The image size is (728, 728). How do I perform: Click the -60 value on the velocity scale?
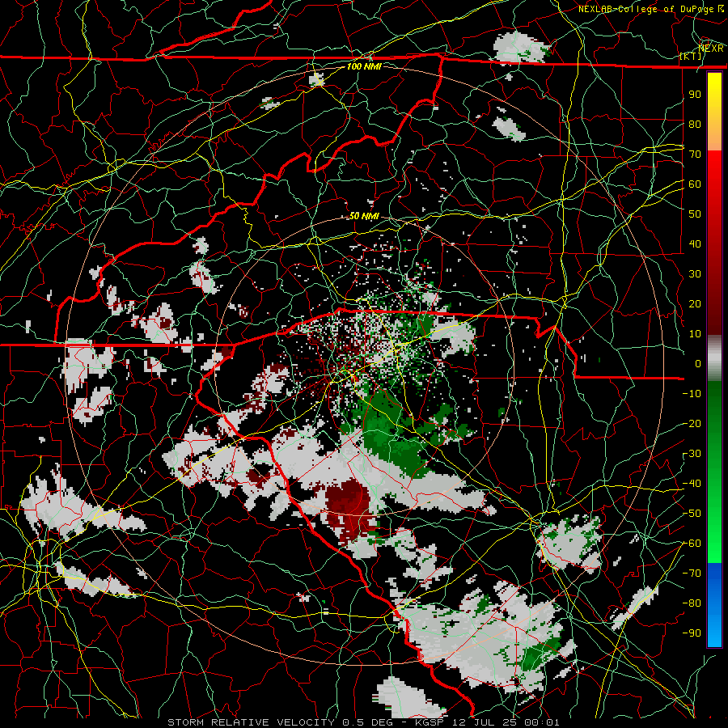(692, 544)
